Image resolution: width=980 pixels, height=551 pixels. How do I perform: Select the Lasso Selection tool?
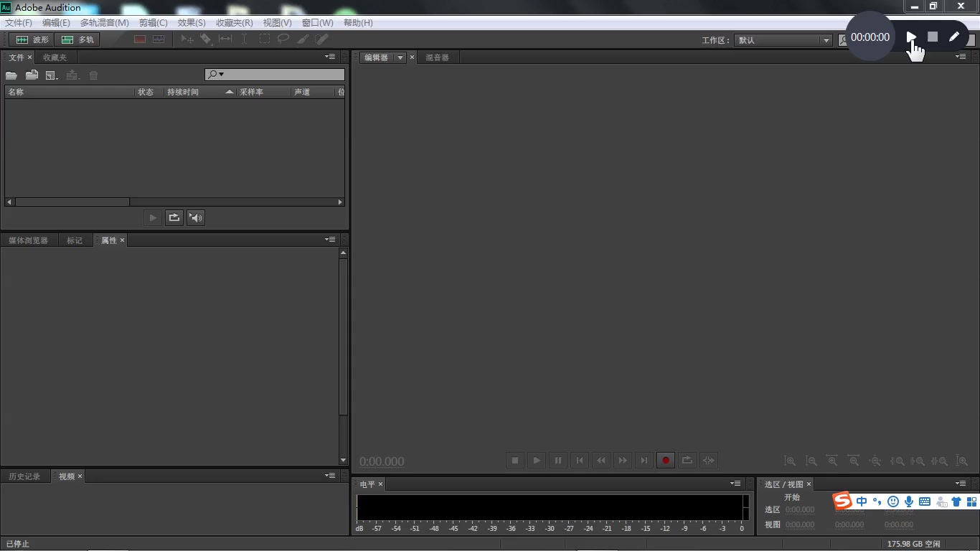[283, 39]
